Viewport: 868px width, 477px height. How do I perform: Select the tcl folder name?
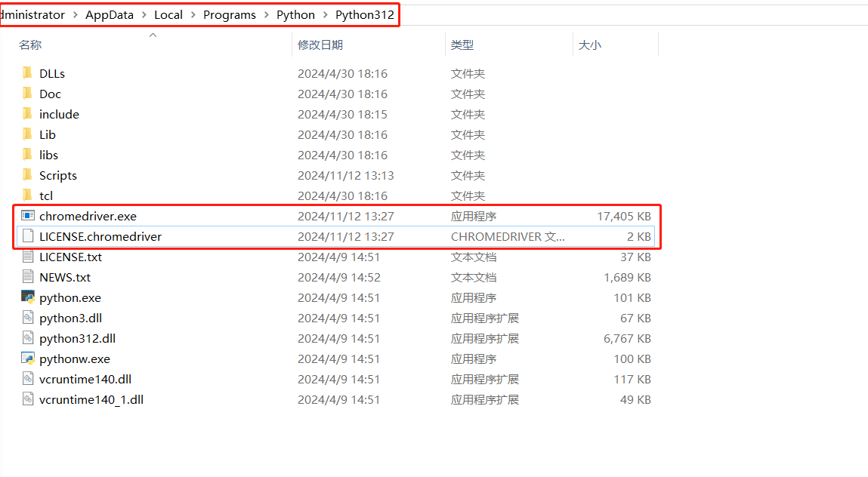tap(46, 196)
